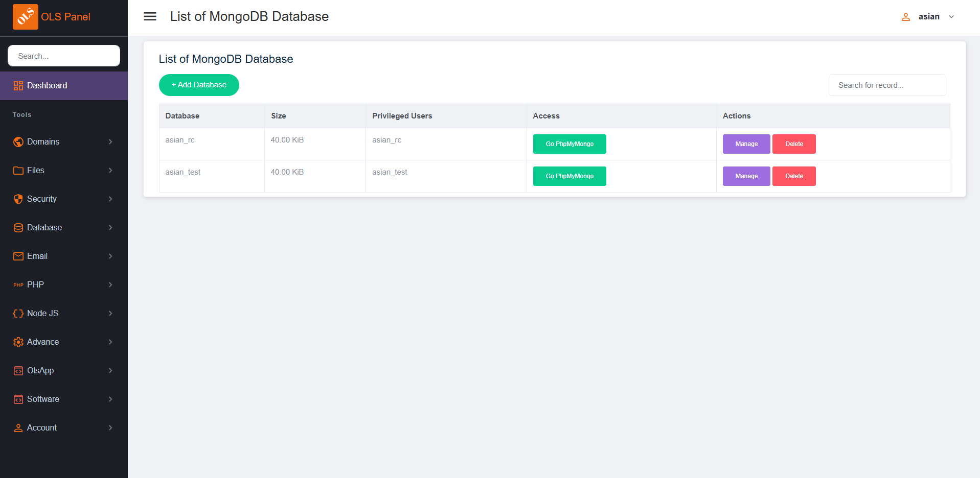Screen dimensions: 980x478
Task: Click the Advance gear icon
Action: tap(18, 342)
